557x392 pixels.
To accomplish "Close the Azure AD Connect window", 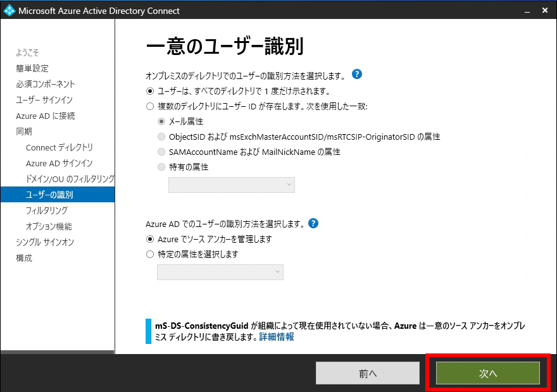I will coord(545,10).
